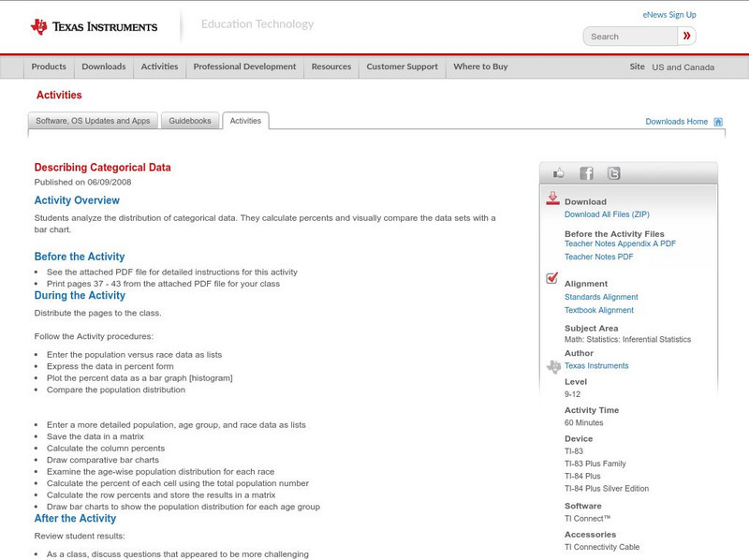
Task: Open the Textbook Alignment link
Action: 599,310
